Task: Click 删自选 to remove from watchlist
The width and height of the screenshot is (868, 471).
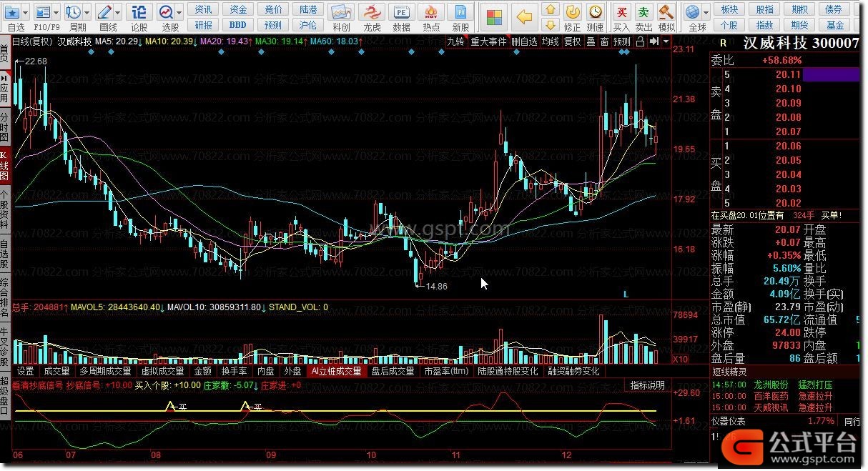Action: [524, 41]
